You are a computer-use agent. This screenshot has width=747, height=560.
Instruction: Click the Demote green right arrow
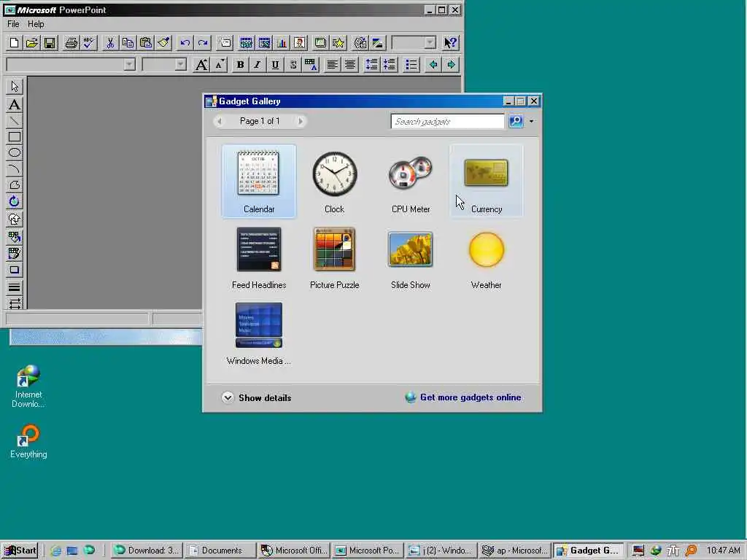click(451, 64)
